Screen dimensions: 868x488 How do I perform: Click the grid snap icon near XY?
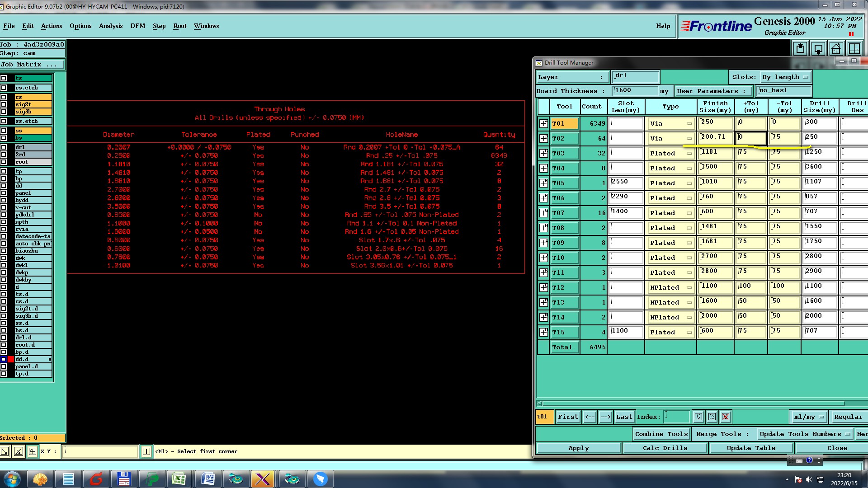(x=33, y=451)
